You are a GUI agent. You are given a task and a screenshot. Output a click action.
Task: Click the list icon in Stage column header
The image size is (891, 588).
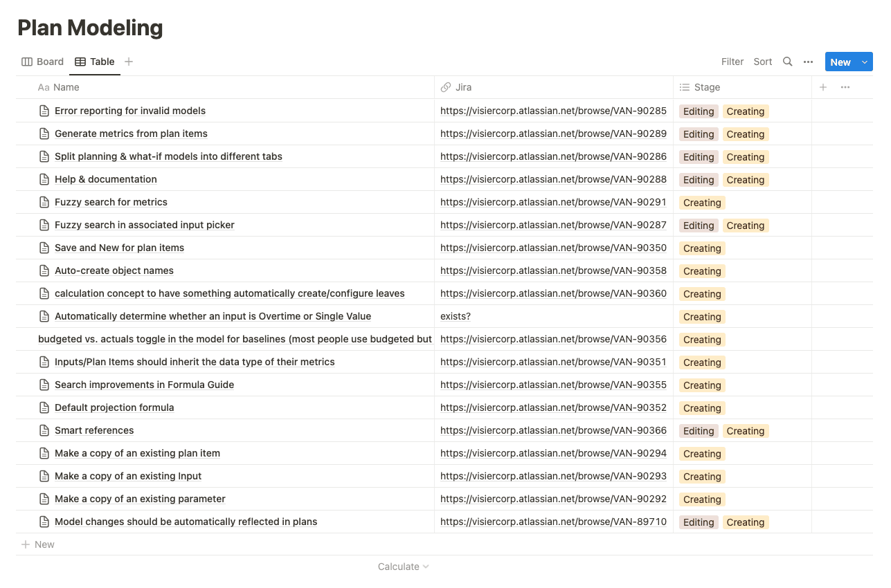pyautogui.click(x=685, y=87)
